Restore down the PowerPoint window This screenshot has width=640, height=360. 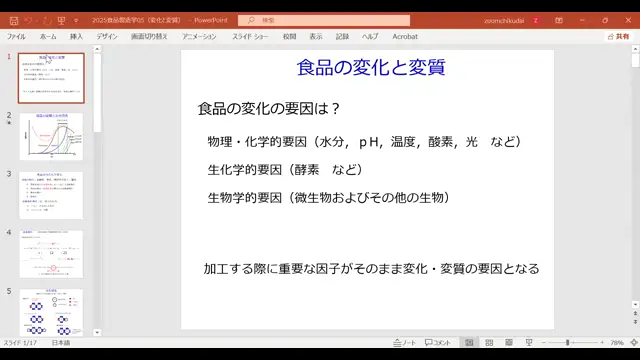605,20
